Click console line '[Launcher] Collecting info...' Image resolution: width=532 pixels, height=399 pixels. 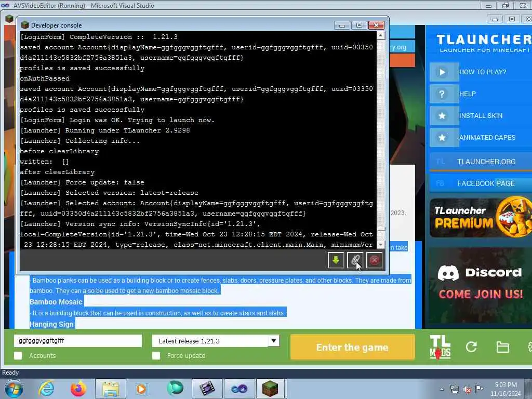[79, 141]
